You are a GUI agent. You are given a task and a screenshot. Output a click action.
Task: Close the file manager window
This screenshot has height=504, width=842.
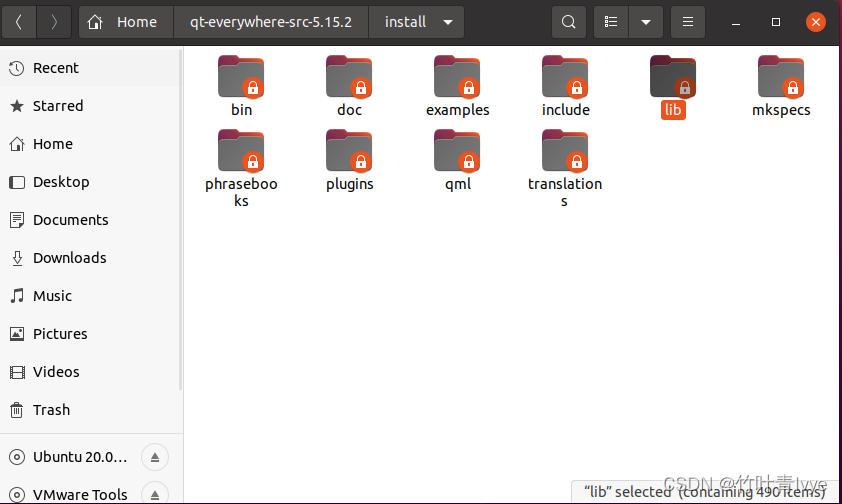point(816,22)
